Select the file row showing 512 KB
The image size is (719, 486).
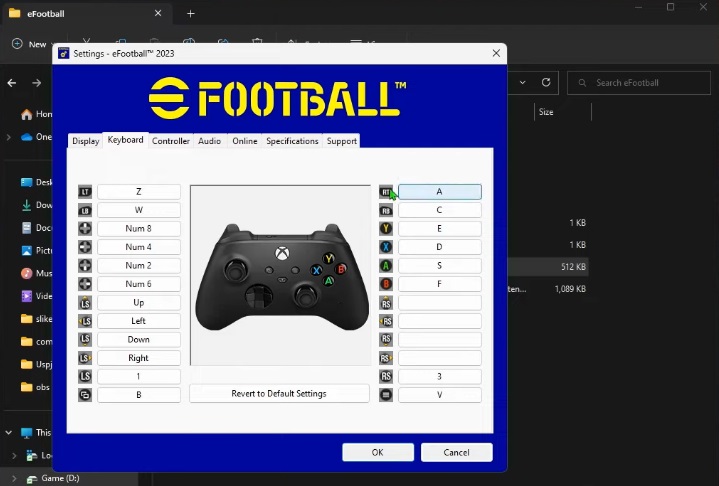click(548, 267)
